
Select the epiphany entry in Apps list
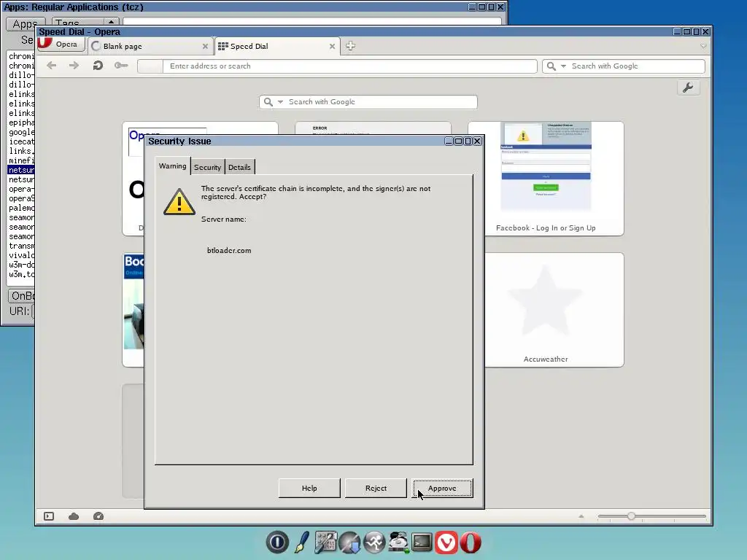point(21,122)
